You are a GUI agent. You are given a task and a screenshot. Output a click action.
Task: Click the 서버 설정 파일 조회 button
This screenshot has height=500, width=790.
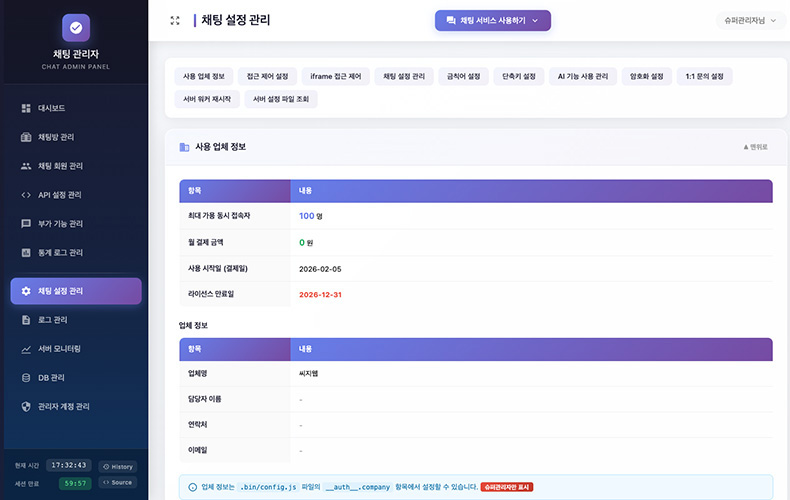coord(281,99)
